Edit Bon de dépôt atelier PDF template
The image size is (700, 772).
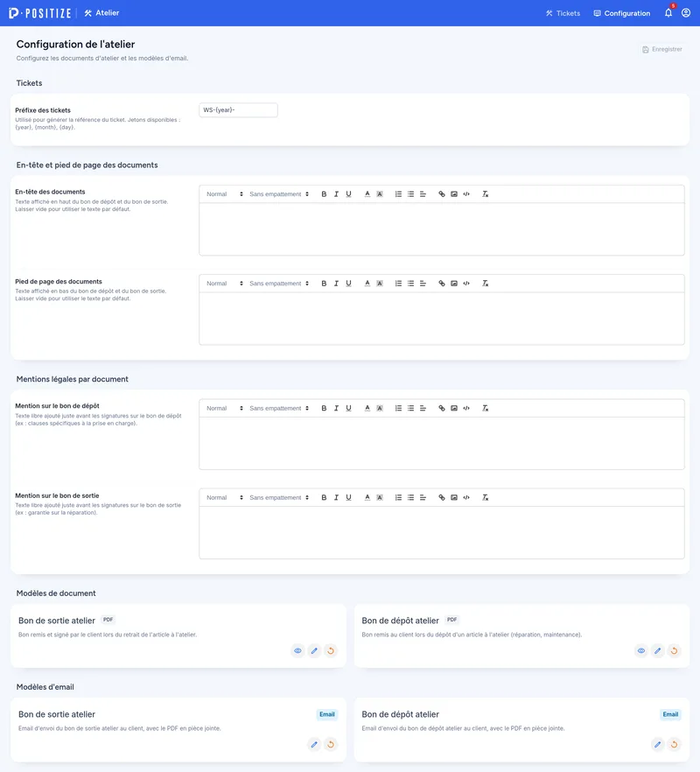658,651
